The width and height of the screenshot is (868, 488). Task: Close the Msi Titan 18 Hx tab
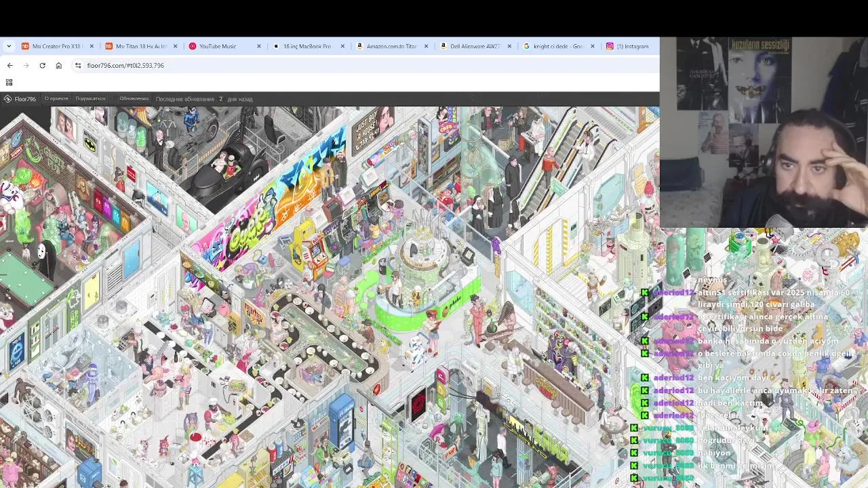point(175,46)
